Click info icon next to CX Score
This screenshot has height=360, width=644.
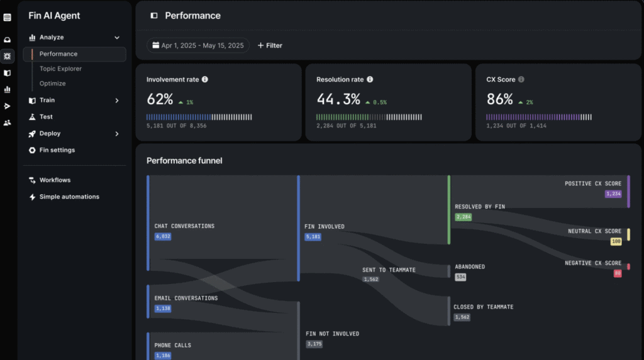pyautogui.click(x=521, y=80)
